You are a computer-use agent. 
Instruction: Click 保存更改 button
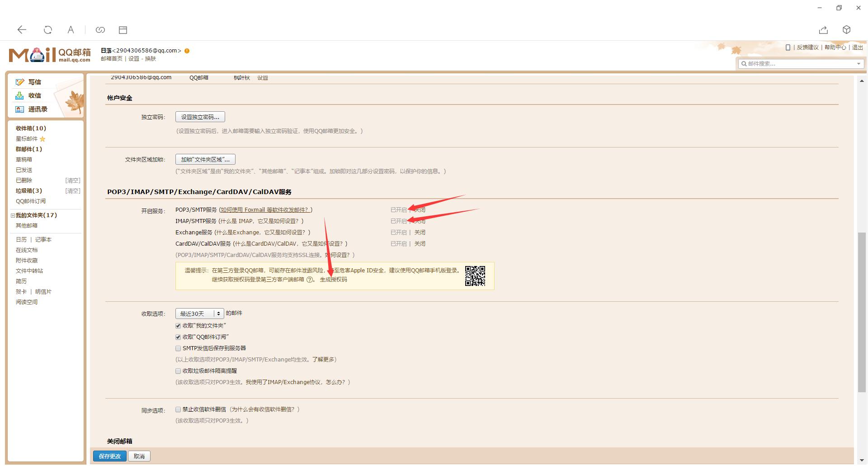point(110,456)
